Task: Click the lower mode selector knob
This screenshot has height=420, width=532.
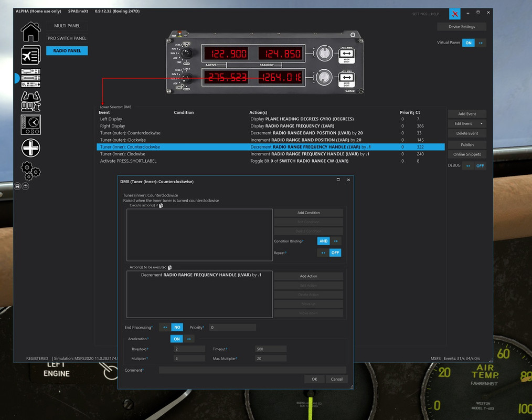Action: click(186, 79)
